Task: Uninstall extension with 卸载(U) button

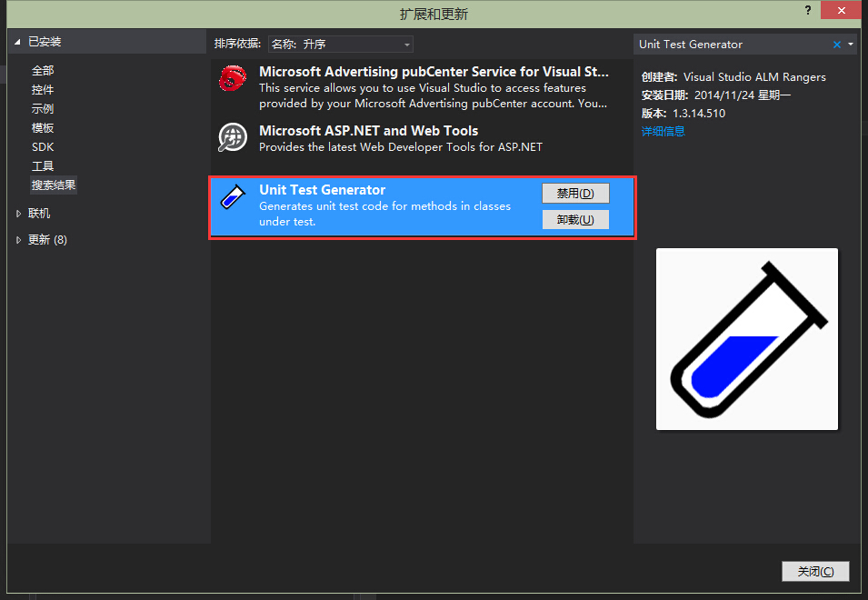Action: click(575, 220)
